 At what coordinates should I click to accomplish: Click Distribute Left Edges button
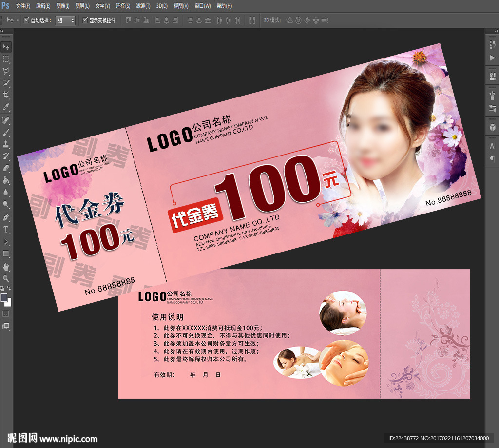(x=219, y=20)
